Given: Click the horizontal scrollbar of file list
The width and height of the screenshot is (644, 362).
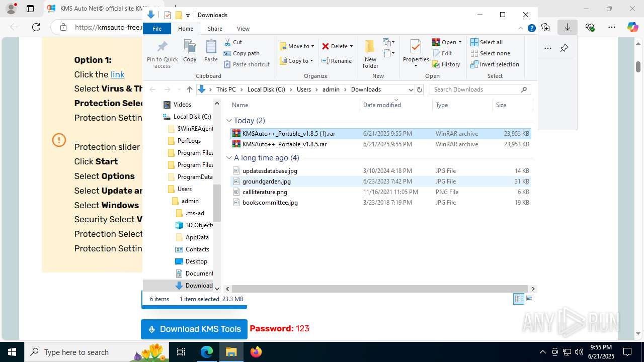Looking at the screenshot, I should [380, 289].
